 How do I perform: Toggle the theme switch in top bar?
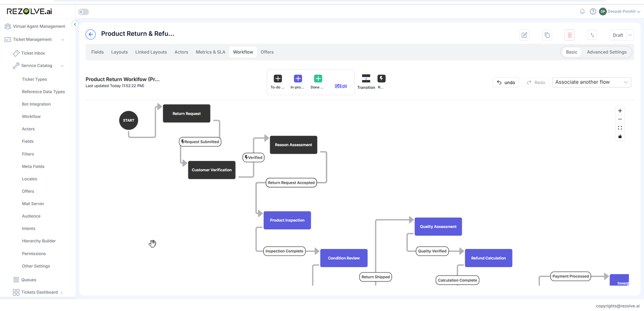point(83,12)
